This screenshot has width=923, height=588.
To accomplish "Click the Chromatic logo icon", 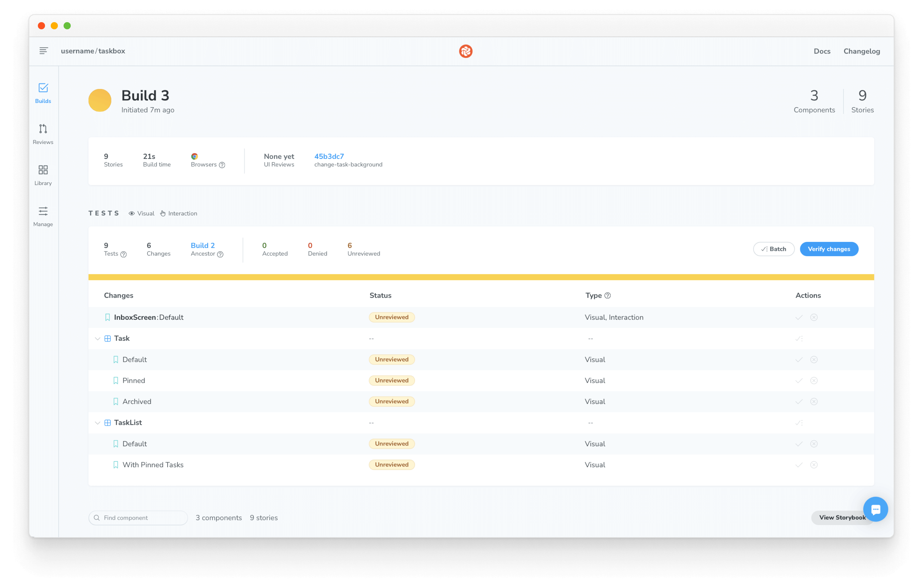I will pyautogui.click(x=465, y=51).
